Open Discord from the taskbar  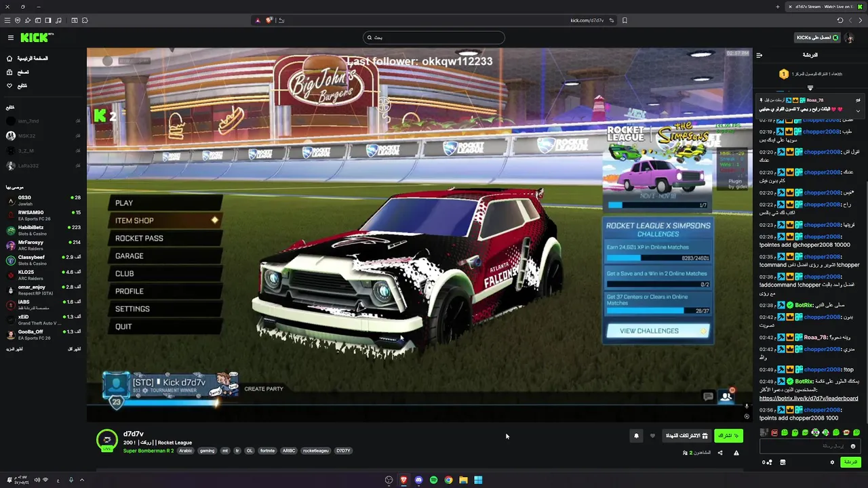418,480
